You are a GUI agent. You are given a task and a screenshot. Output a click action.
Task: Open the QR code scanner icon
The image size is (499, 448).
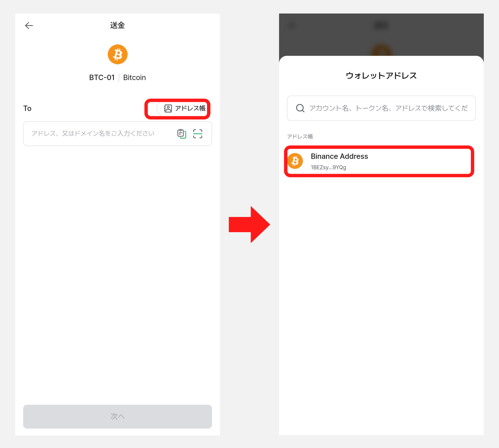(198, 134)
